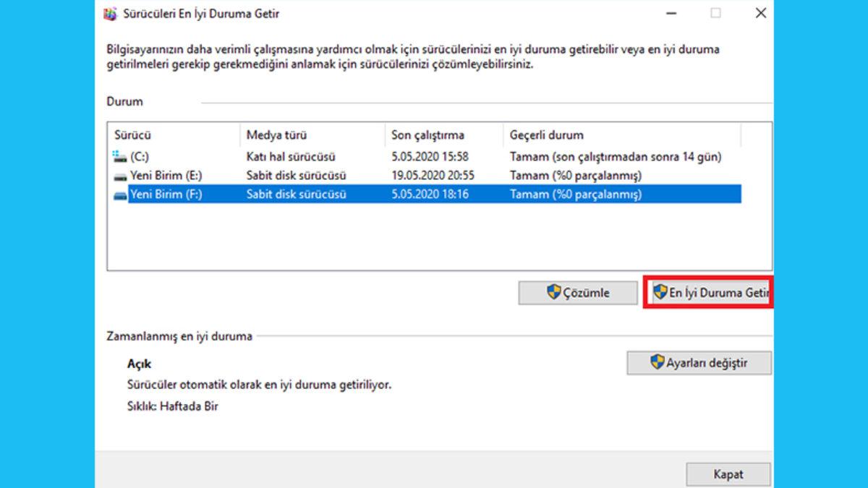868x488 pixels.
Task: Open Ayarları değiştir to edit scheduled optimization
Action: click(x=699, y=362)
